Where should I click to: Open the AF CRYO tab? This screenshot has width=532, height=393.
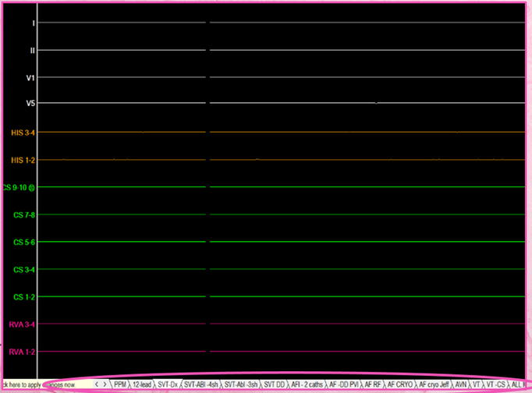click(x=400, y=384)
